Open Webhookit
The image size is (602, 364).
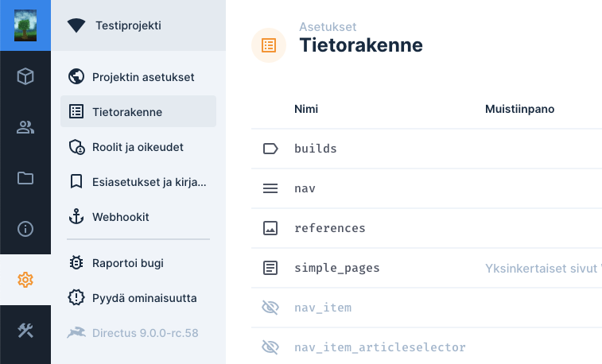click(x=138, y=217)
